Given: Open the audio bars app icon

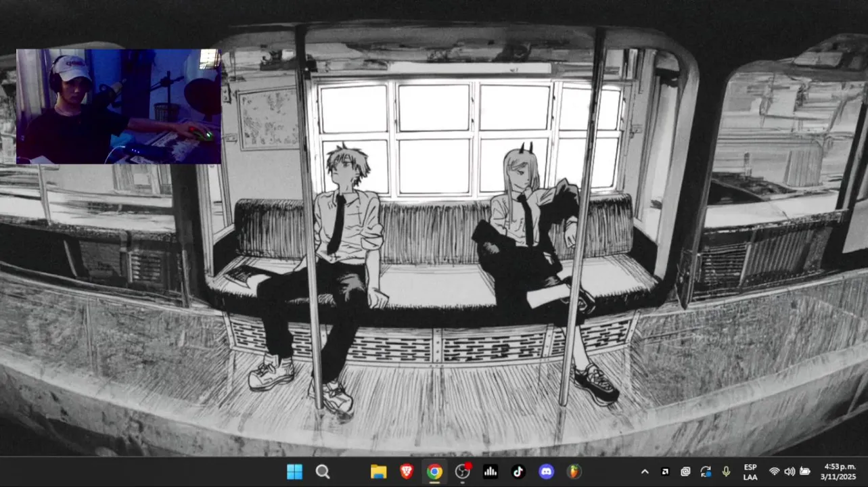Looking at the screenshot, I should pyautogui.click(x=490, y=471).
